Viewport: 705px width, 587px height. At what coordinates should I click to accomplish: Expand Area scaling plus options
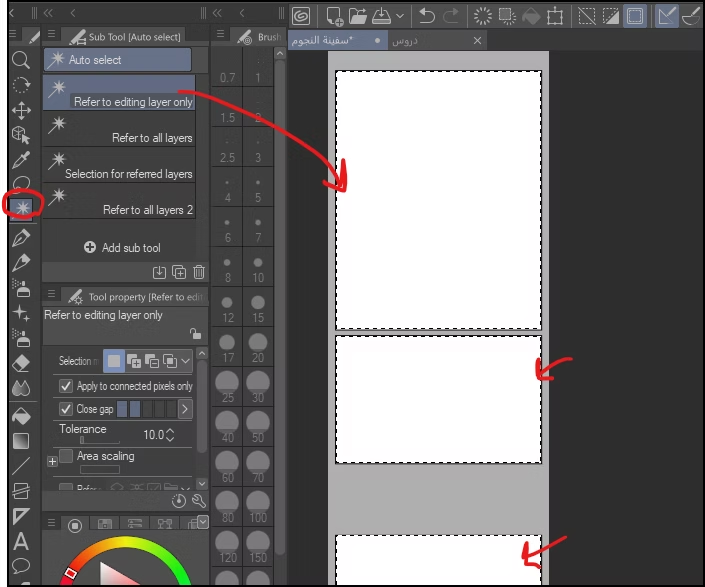click(x=52, y=462)
